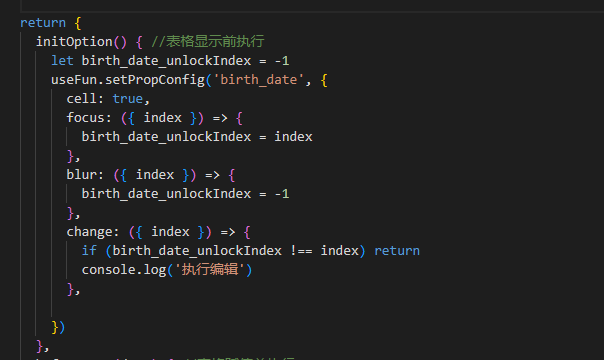Viewport: 604px width, 360px height.
Task: Click the '执行编辑' string inside console.log
Action: [210, 270]
